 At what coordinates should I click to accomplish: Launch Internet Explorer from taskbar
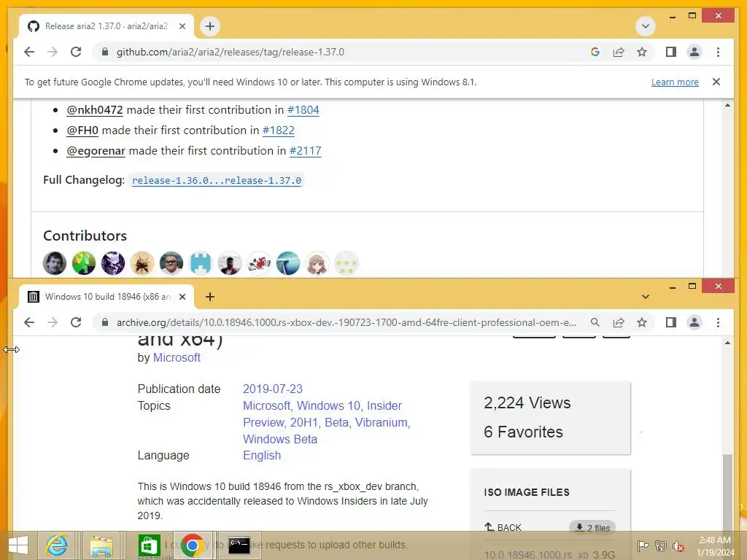pyautogui.click(x=56, y=545)
